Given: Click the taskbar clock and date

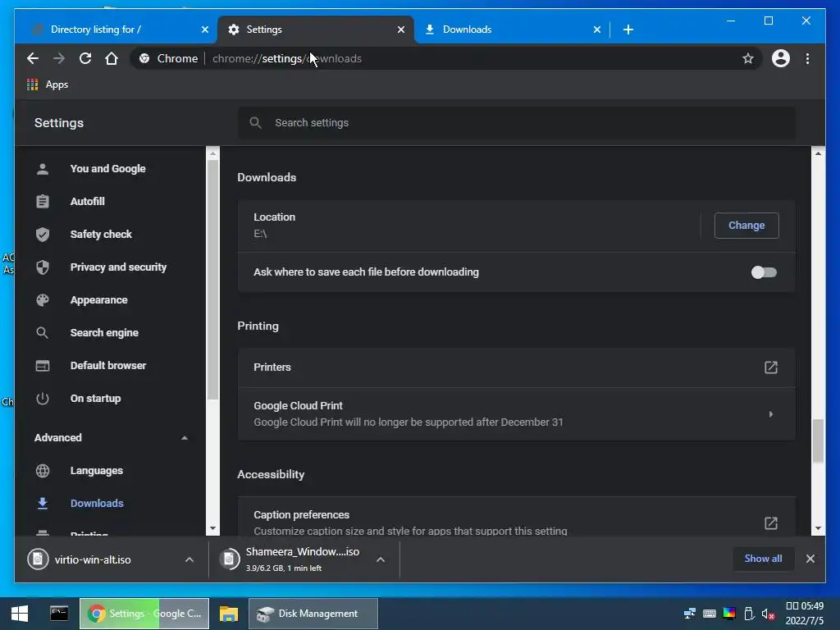Looking at the screenshot, I should pos(804,614).
